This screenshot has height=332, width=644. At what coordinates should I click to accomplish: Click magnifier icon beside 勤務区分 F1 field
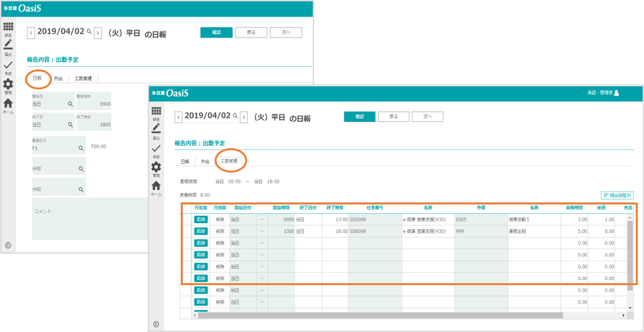click(81, 148)
